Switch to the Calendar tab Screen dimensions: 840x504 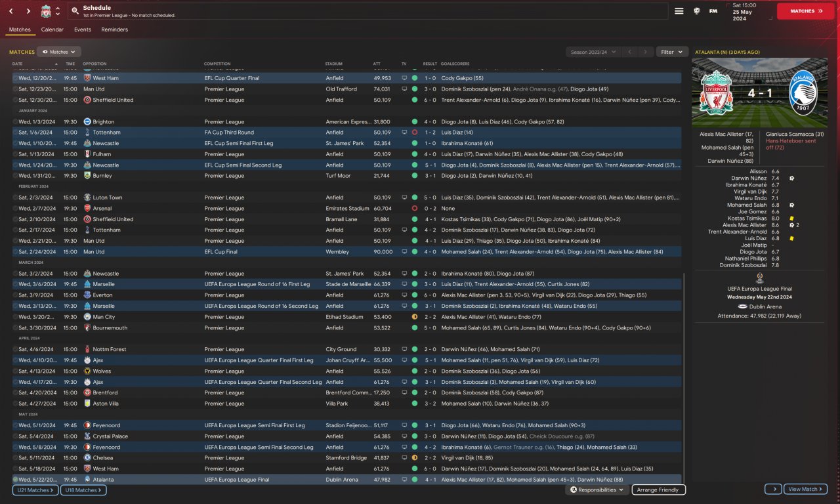tap(52, 30)
